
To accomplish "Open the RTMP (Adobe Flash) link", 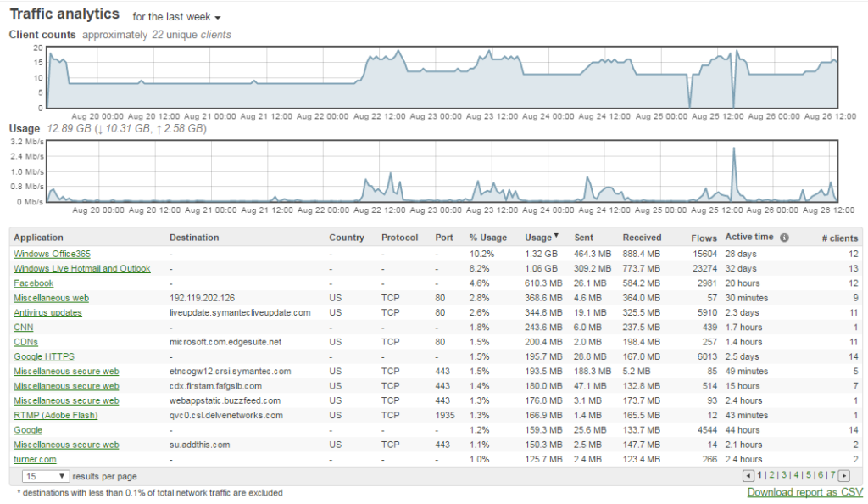I will (55, 416).
